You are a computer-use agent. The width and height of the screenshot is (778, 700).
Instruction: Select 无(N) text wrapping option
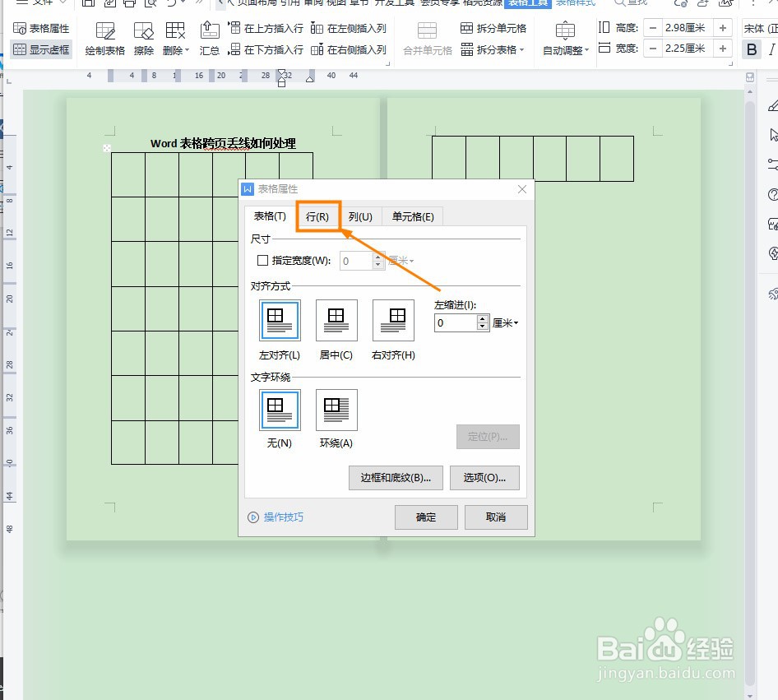tap(280, 410)
